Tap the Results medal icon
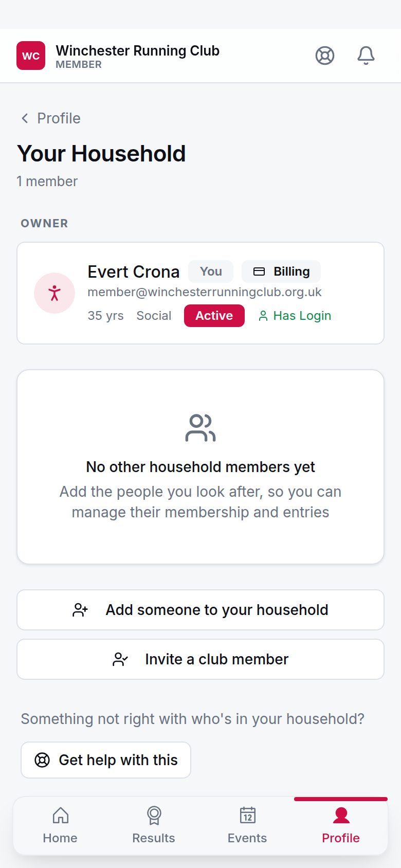 point(154,815)
